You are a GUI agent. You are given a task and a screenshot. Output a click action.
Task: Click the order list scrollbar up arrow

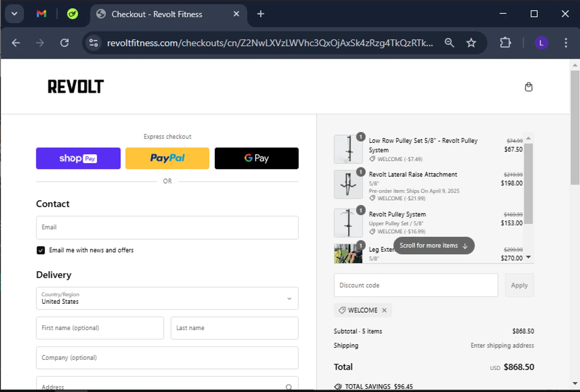[x=529, y=138]
